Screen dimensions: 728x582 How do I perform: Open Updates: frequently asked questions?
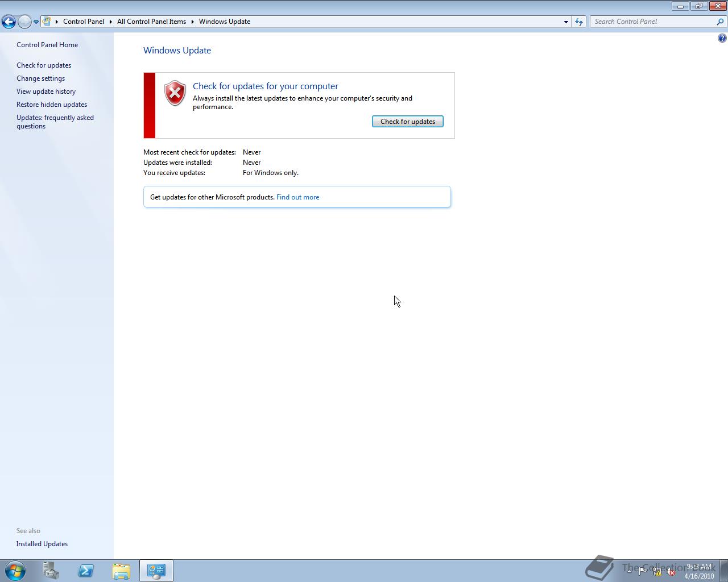[55, 122]
